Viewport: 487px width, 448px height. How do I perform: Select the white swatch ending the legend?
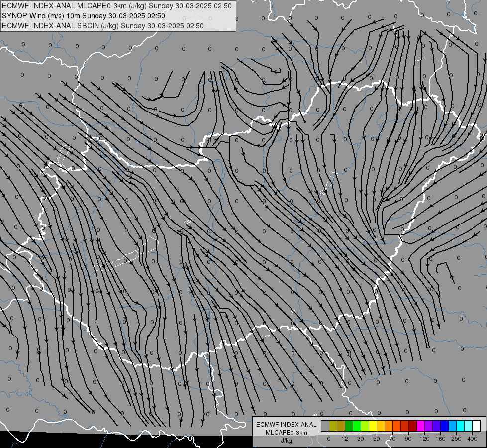(476, 426)
